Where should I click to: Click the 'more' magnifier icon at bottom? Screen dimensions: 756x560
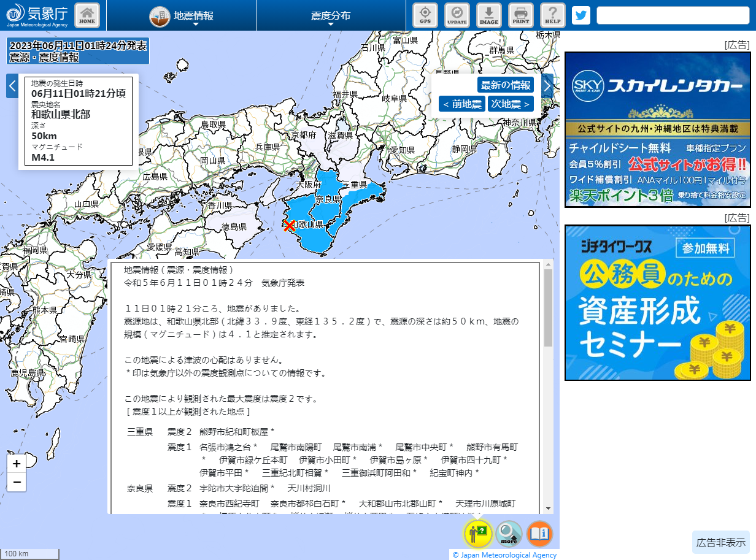click(x=508, y=534)
